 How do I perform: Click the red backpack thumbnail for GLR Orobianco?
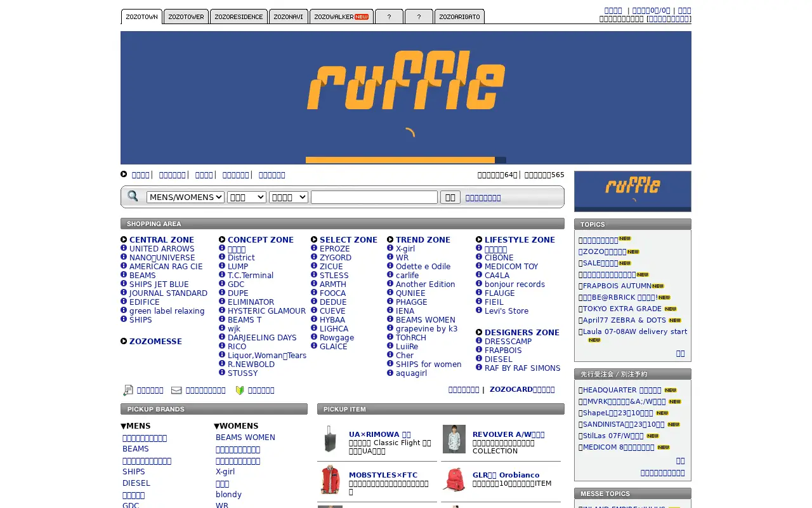click(x=454, y=479)
